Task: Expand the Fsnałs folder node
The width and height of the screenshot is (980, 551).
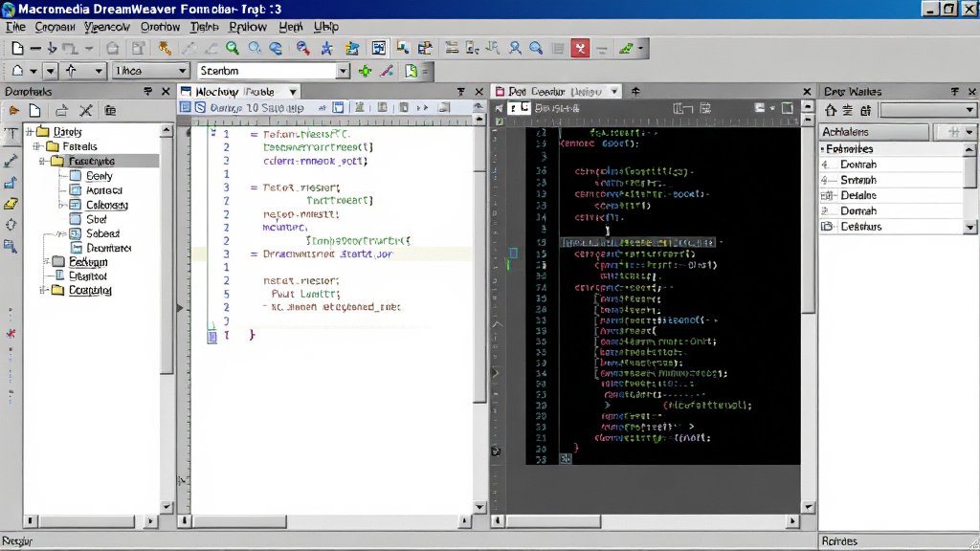Action: (x=37, y=146)
